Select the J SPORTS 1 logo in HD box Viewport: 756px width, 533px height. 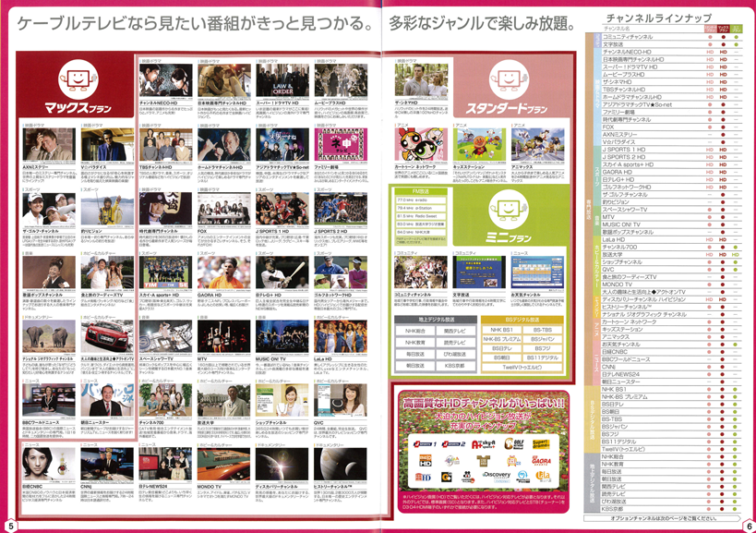(425, 443)
